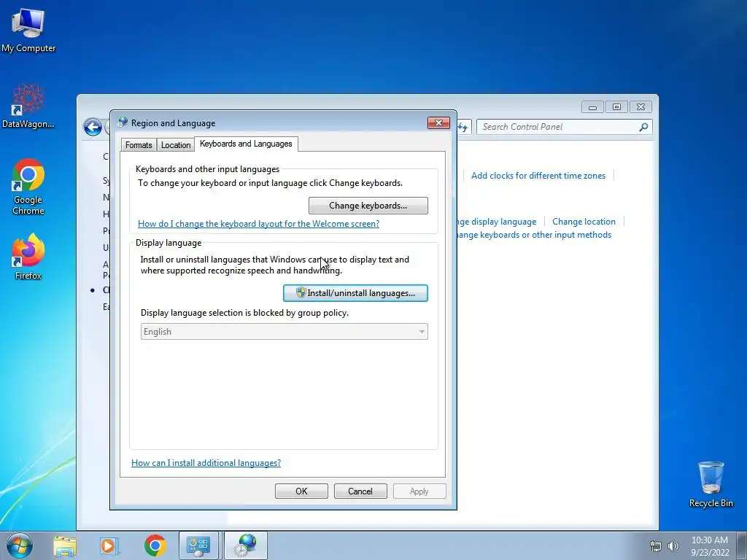747x560 pixels.
Task: Click the Change keyboards button
Action: click(x=368, y=206)
